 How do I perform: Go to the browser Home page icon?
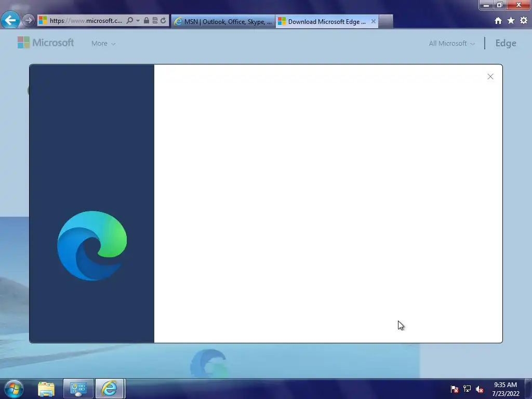tap(498, 21)
